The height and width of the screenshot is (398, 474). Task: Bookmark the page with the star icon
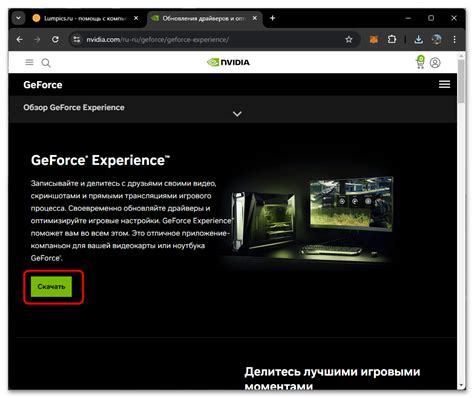point(349,39)
